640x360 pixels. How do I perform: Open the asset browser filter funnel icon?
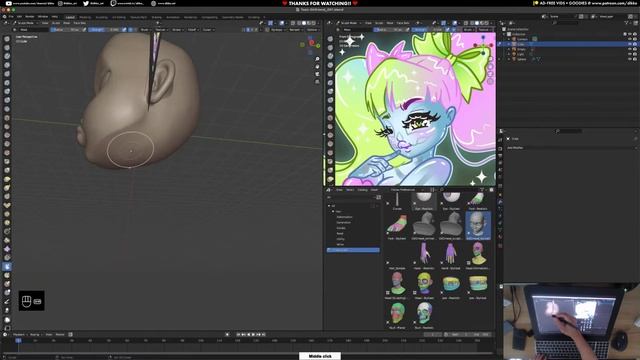click(x=482, y=190)
